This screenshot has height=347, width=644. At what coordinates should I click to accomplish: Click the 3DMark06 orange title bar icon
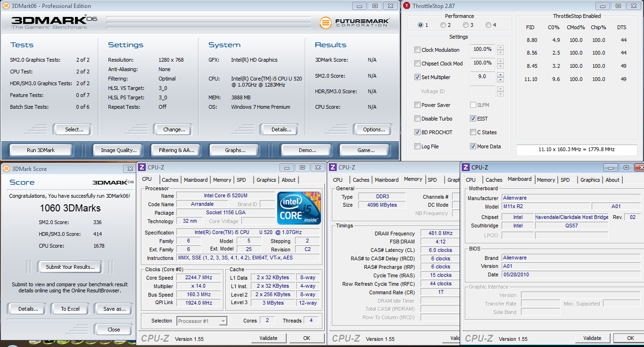pos(6,6)
